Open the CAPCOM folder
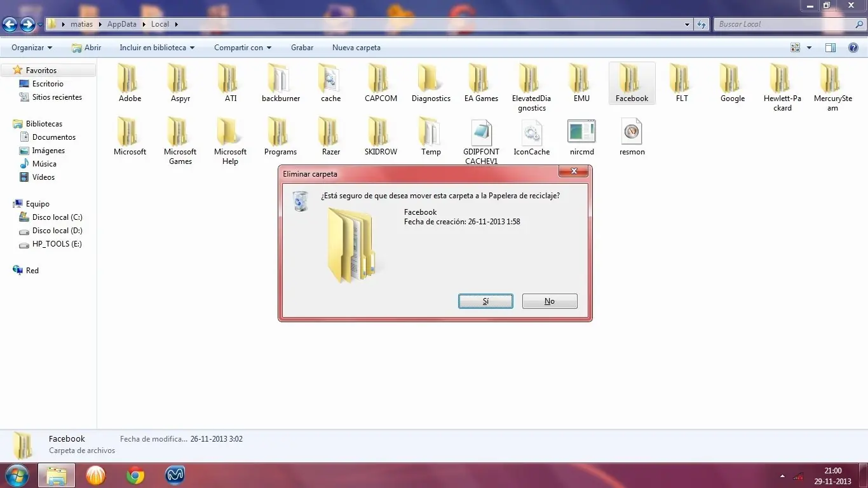Image resolution: width=868 pixels, height=488 pixels. coord(381,83)
